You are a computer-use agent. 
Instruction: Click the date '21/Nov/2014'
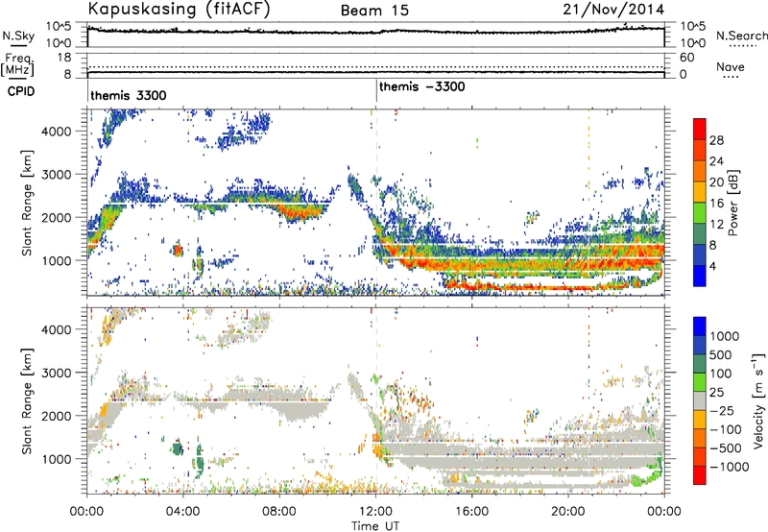[x=613, y=10]
